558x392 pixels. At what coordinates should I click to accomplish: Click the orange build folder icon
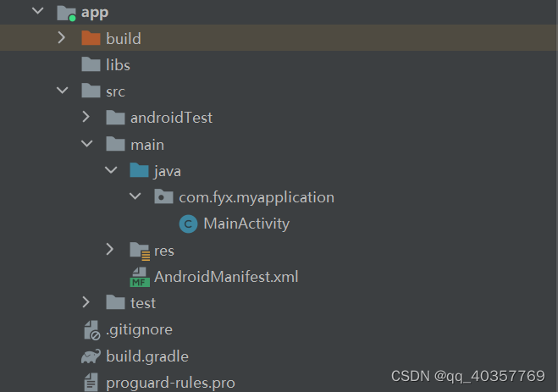(x=91, y=38)
